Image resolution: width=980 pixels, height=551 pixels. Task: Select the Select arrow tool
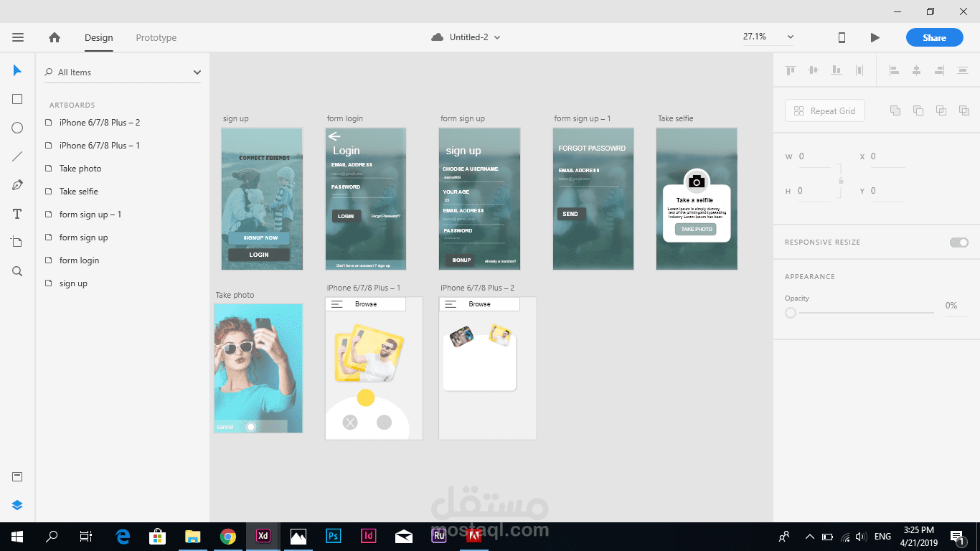point(17,70)
